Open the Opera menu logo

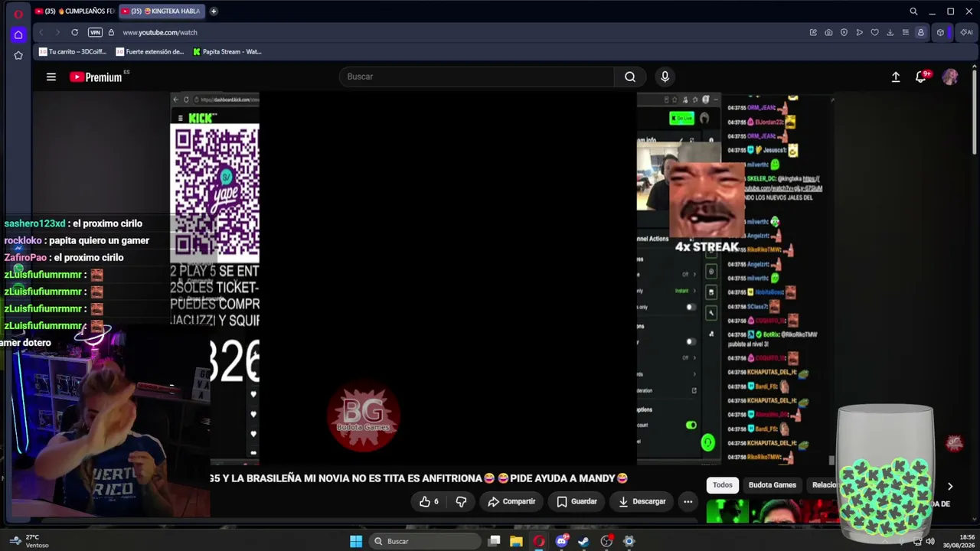click(x=18, y=13)
